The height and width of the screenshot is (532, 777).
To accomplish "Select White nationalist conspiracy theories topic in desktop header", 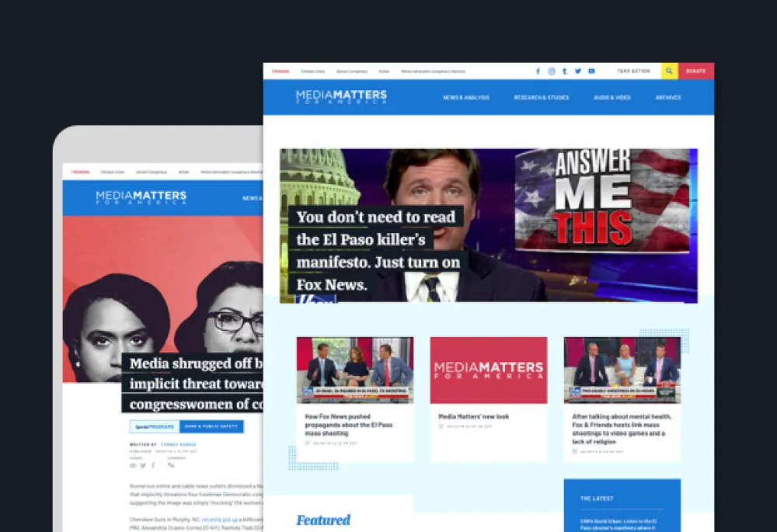I will click(433, 71).
